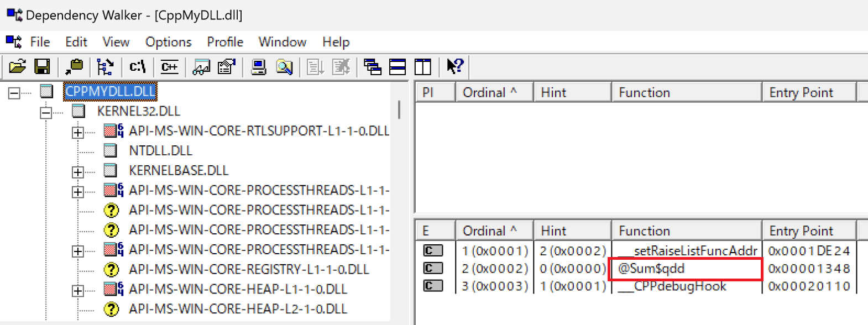Tile windows vertically toolbar icon

tap(423, 67)
